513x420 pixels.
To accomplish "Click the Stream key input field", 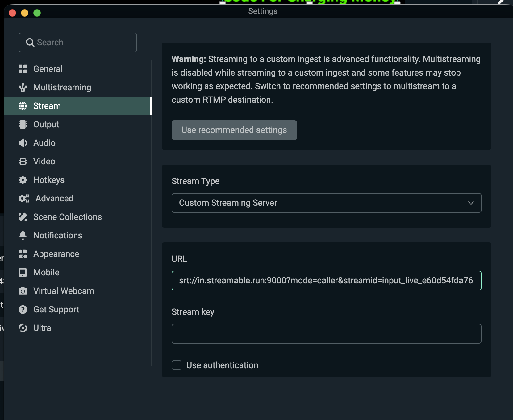I will coord(326,334).
